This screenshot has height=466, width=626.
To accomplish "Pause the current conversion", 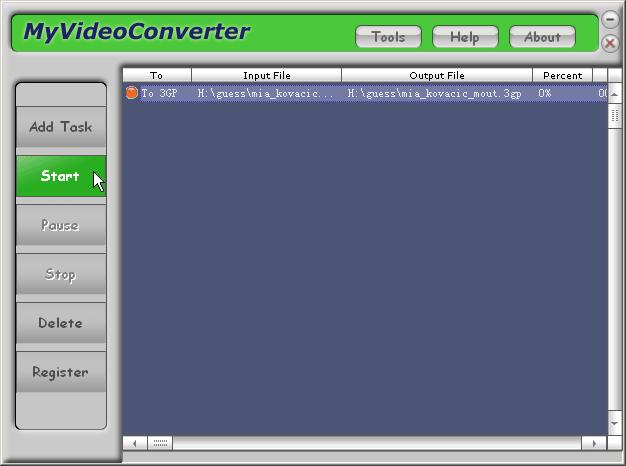I will click(60, 226).
